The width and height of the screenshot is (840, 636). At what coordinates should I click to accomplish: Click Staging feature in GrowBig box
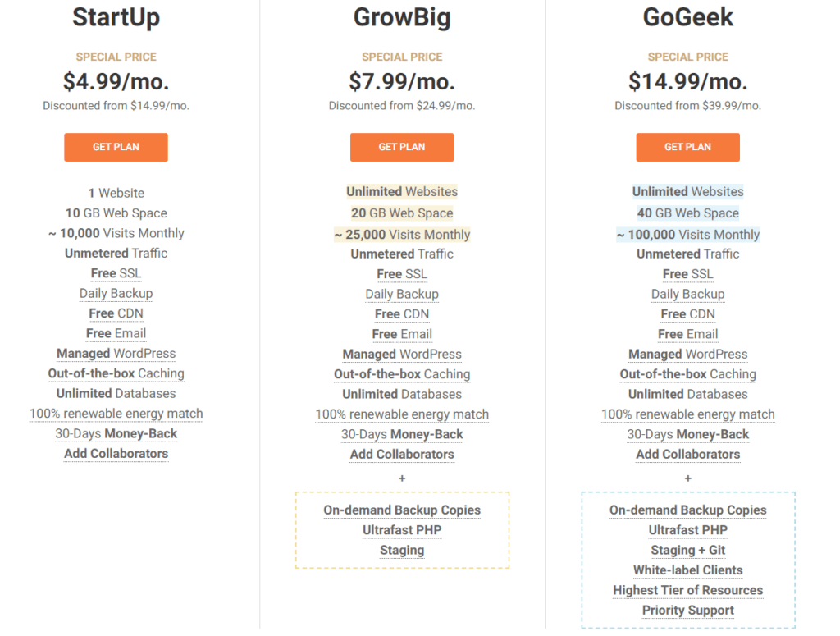click(402, 550)
